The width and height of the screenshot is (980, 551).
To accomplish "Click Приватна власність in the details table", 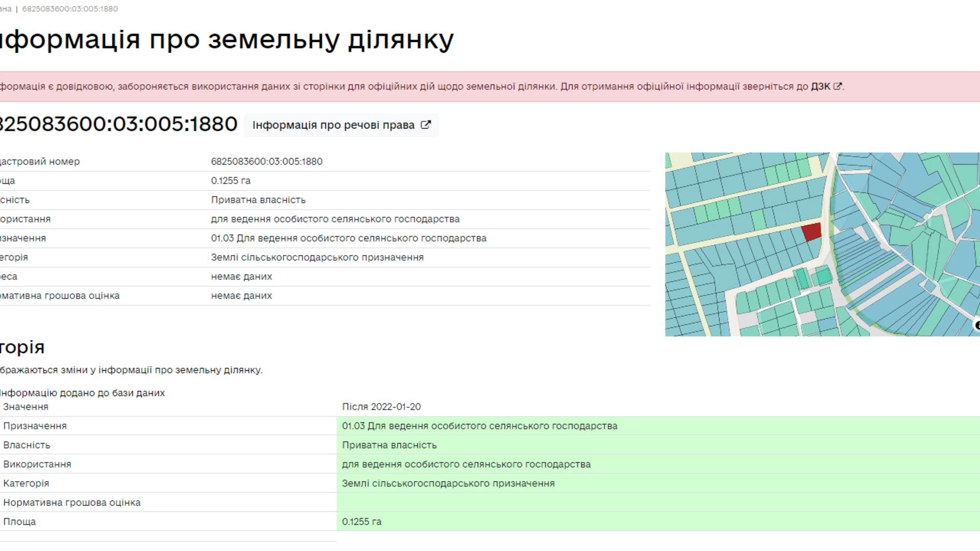I will coord(258,200).
